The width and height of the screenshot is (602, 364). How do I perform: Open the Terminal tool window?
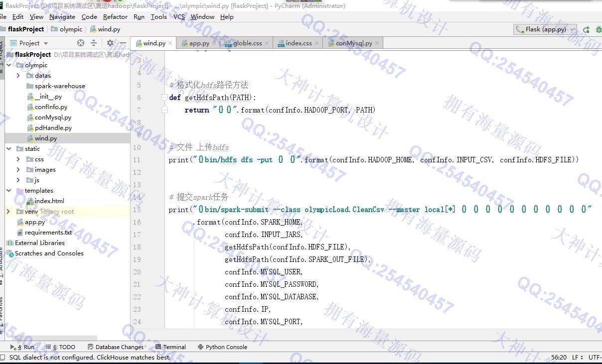[x=170, y=347]
